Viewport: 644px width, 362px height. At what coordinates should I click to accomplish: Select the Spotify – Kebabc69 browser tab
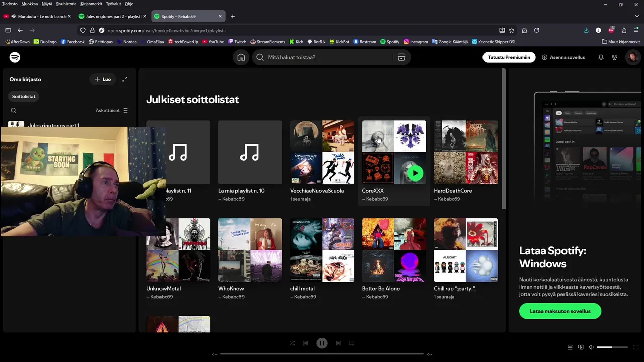pyautogui.click(x=188, y=16)
